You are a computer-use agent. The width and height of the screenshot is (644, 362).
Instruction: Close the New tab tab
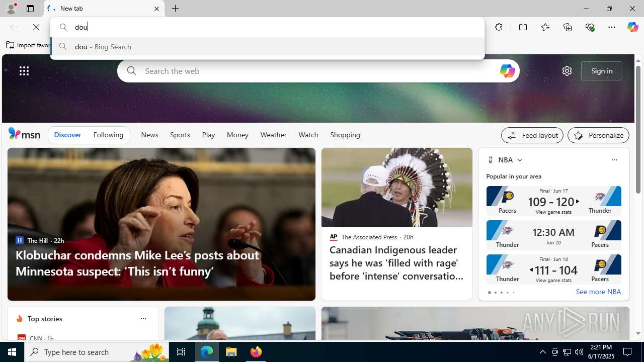[x=156, y=9]
